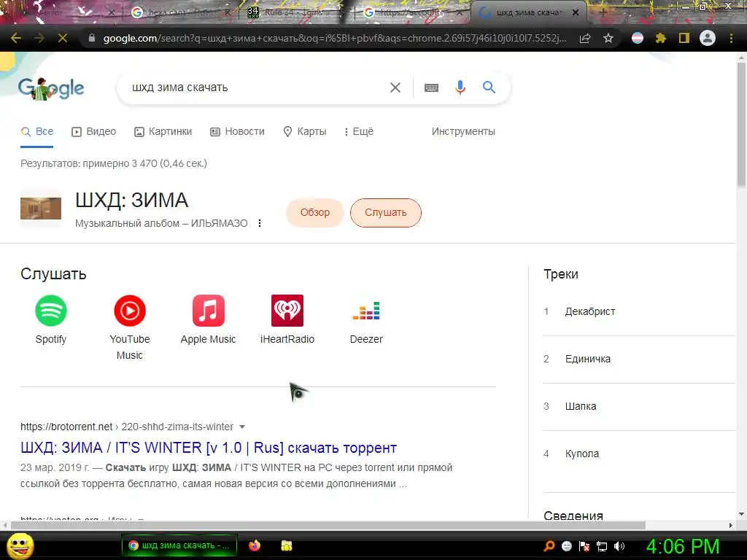Open the brotorrent.net URL breadcrumb
This screenshot has width=747, height=560.
pos(127,427)
